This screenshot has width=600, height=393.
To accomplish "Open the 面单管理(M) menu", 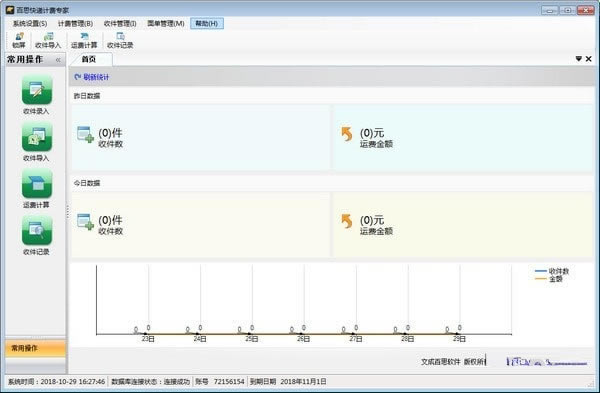I will (166, 24).
